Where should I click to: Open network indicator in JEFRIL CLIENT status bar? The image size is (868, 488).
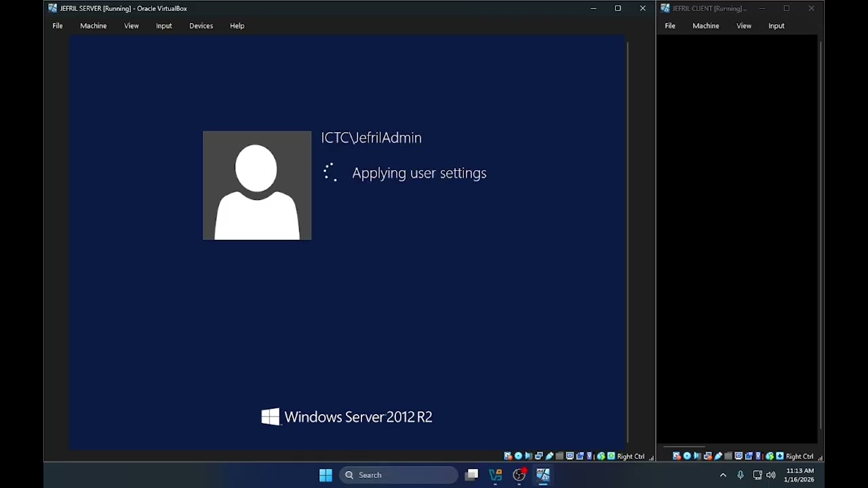tap(707, 456)
